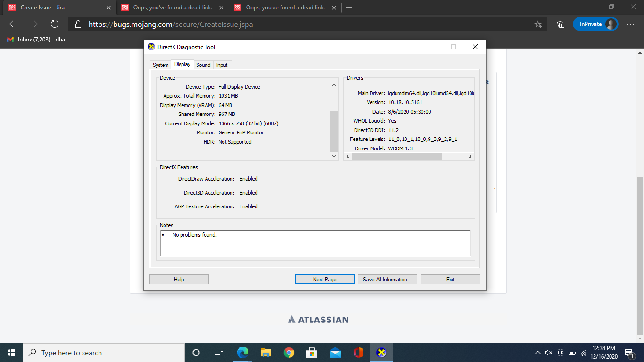Screen dimensions: 644x362
Task: Select the second dead link tab
Action: 285,8
